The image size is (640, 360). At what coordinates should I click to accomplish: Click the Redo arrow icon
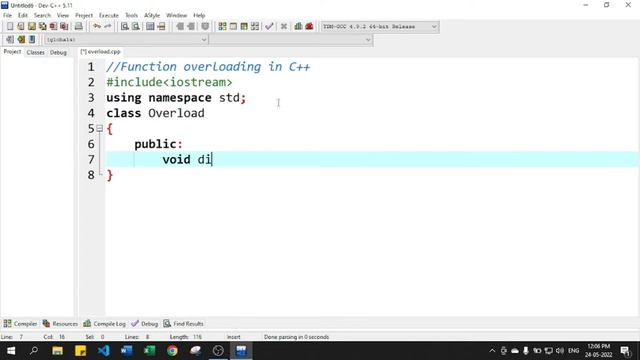108,27
